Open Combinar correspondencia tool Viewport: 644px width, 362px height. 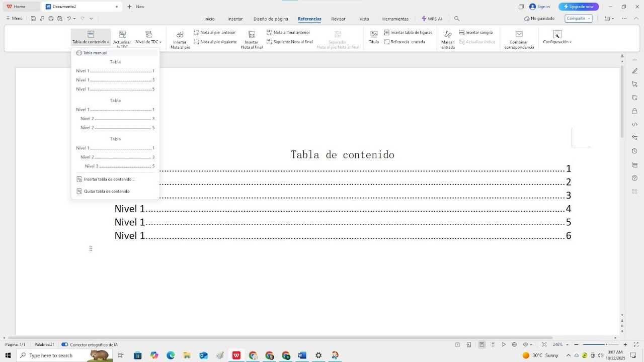coord(519,34)
